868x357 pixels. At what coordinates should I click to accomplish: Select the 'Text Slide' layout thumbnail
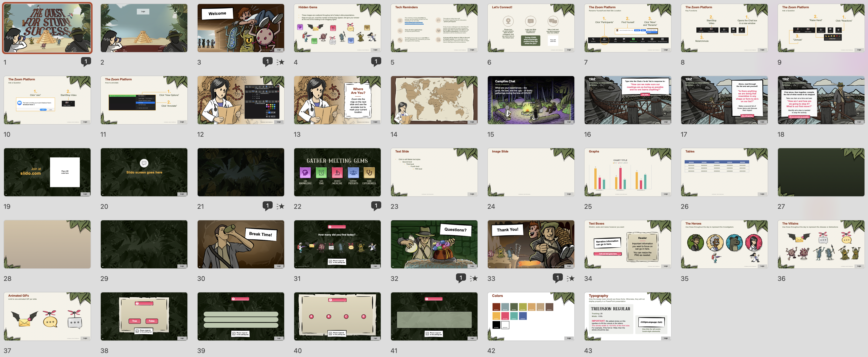tap(434, 172)
